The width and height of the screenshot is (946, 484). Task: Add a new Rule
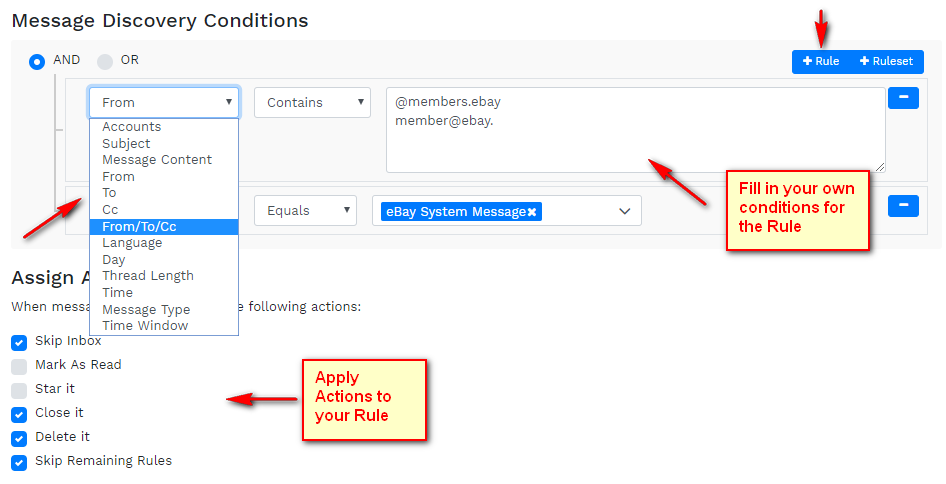pyautogui.click(x=820, y=61)
